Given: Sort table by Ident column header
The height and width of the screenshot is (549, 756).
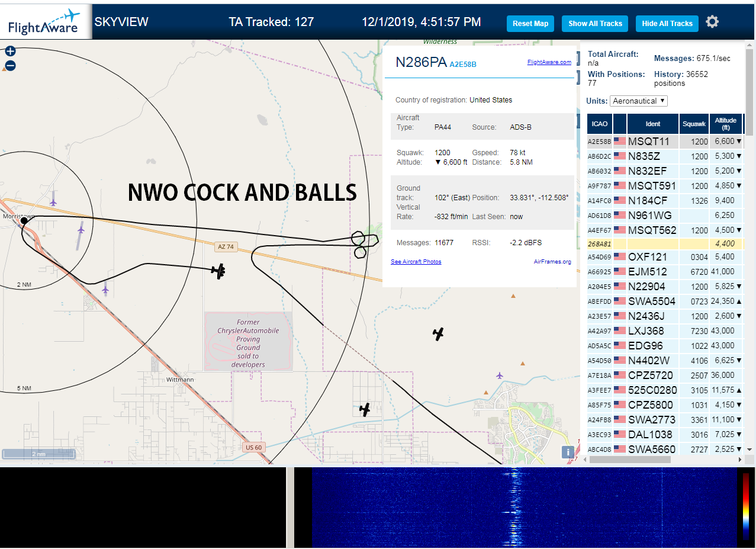Looking at the screenshot, I should (653, 124).
